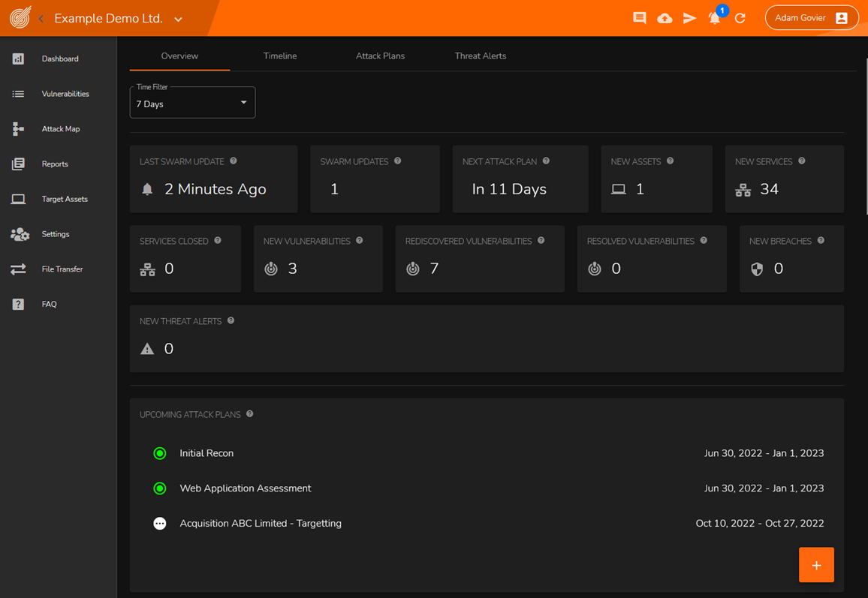Click the cloud upload icon

pos(665,18)
